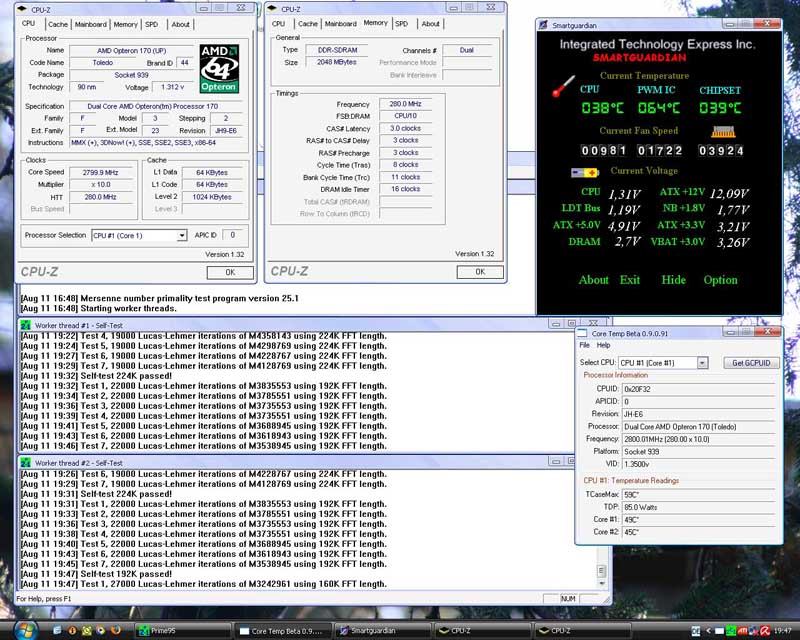Click Hide in Smartguardian
Image resolution: width=800 pixels, height=640 pixels.
(x=673, y=280)
